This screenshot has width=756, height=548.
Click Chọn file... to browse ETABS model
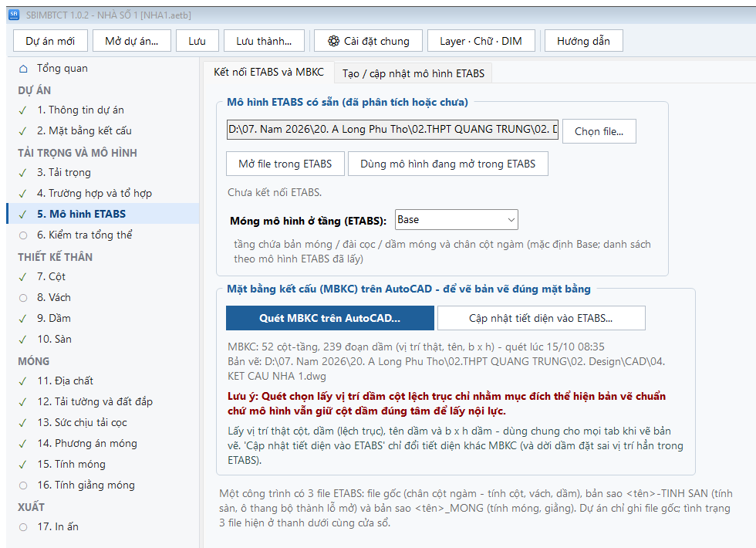coord(599,131)
